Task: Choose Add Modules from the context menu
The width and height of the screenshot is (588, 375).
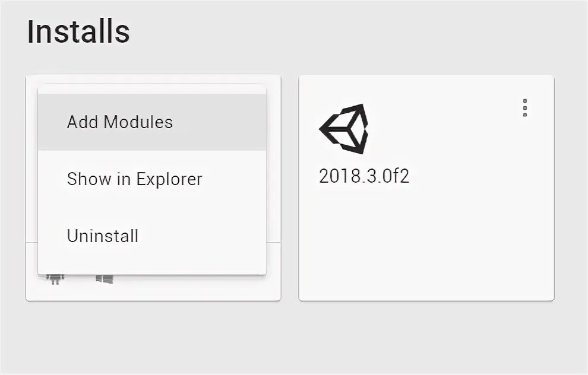Action: point(119,122)
